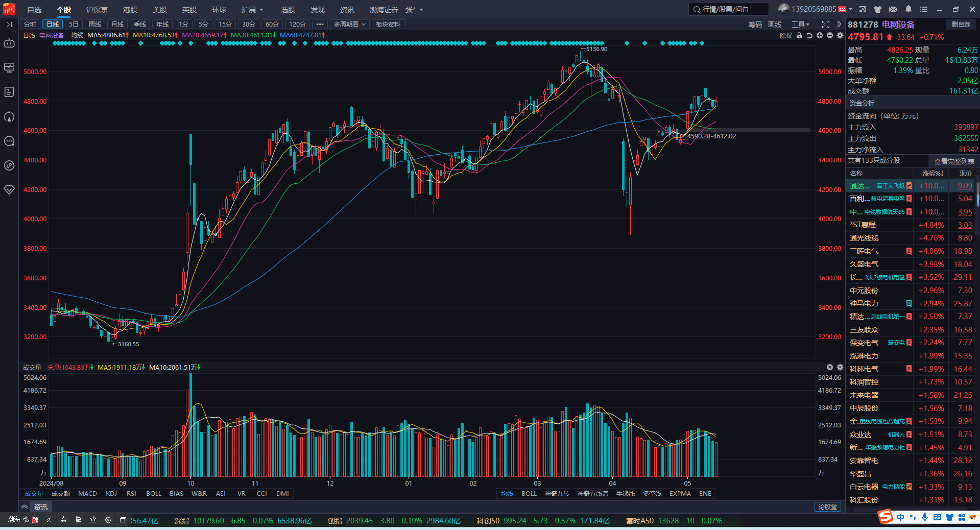Open the 自选 menu tab
The width and height of the screenshot is (980, 530).
pyautogui.click(x=34, y=10)
